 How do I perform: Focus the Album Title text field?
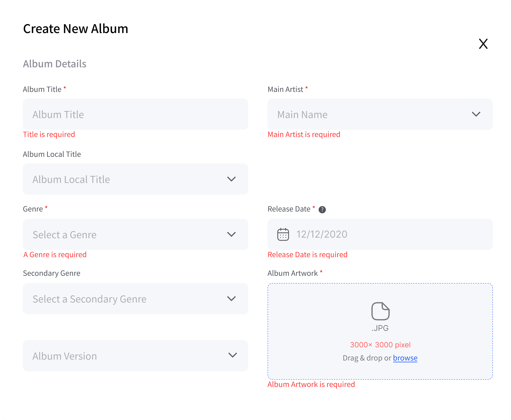coord(135,114)
